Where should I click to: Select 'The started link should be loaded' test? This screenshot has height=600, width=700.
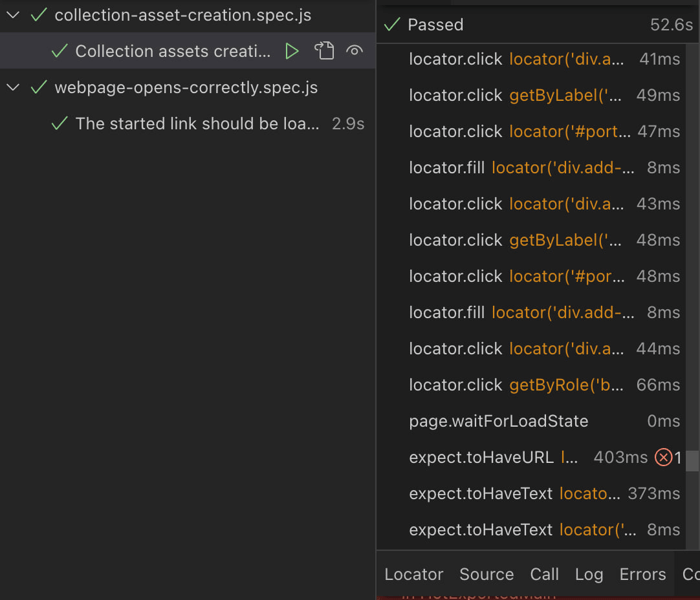click(197, 123)
